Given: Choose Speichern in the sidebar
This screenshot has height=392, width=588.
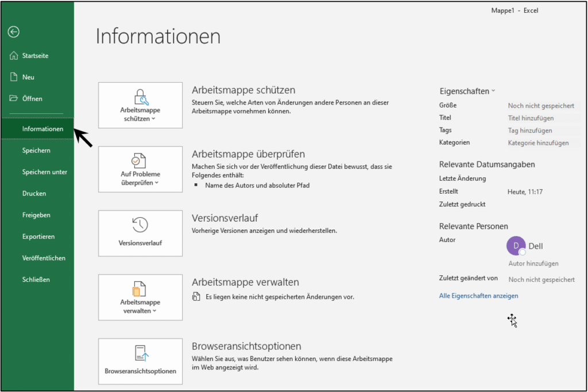Looking at the screenshot, I should (36, 150).
